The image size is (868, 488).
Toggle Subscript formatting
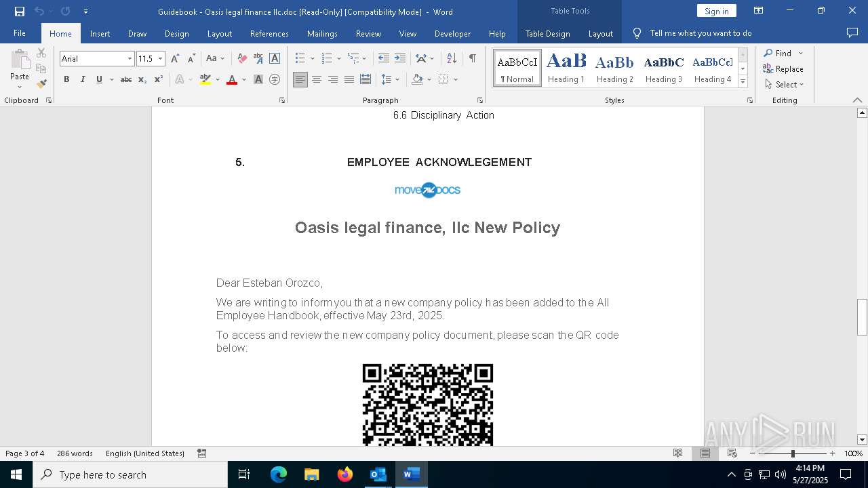142,79
